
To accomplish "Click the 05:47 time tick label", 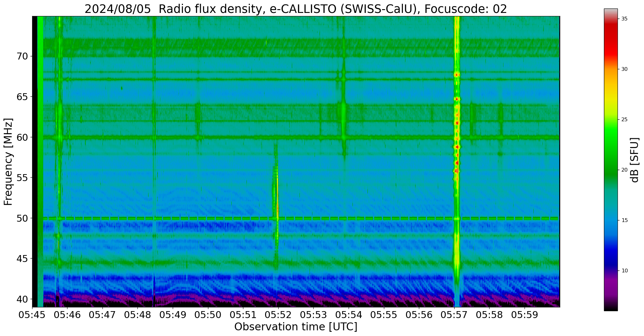I will point(103,315).
